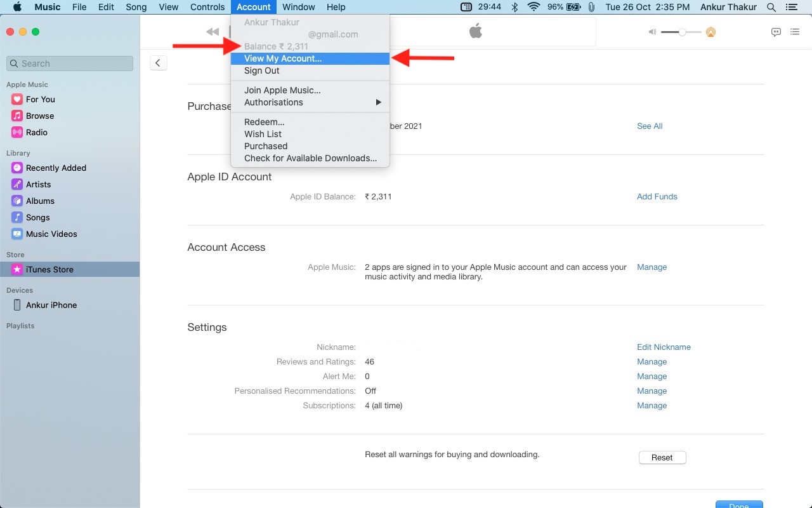The width and height of the screenshot is (812, 508).
Task: Click the rewind playback control
Action: 213,32
